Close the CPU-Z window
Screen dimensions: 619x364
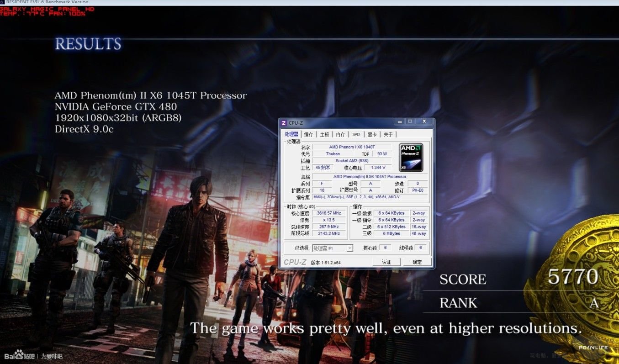(x=424, y=121)
